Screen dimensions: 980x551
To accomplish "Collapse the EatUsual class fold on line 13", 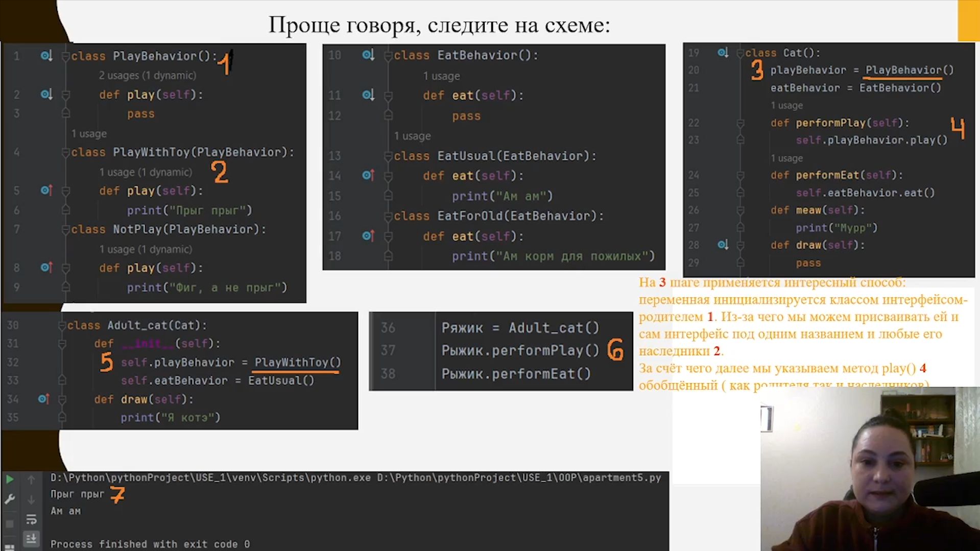I will [x=388, y=156].
